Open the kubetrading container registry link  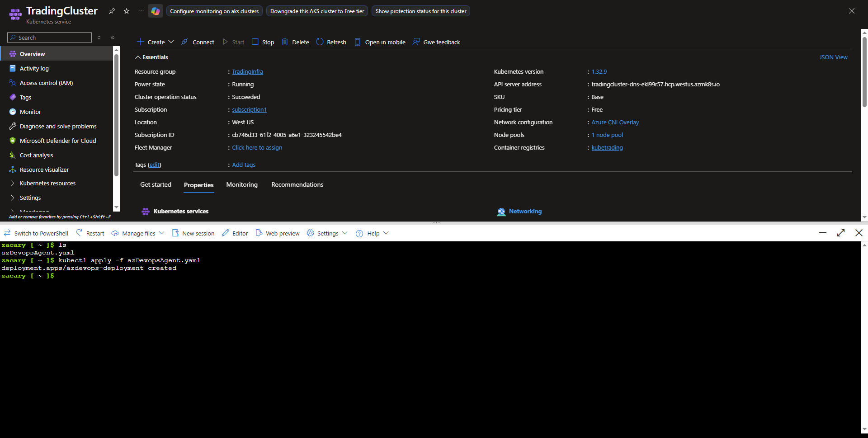click(x=607, y=148)
